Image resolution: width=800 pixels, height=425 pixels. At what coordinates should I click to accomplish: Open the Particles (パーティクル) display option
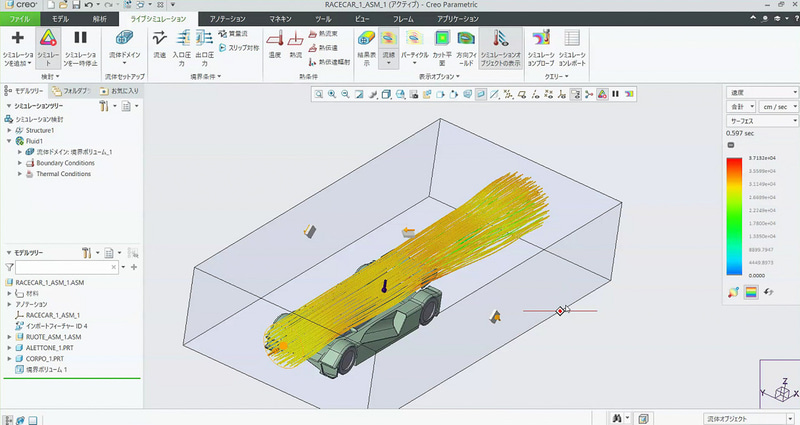coord(414,47)
